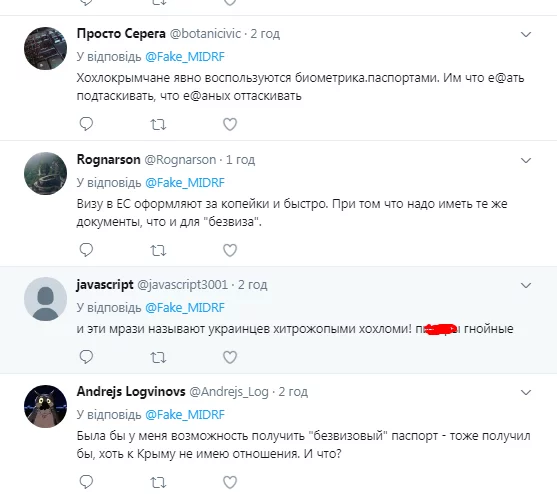The width and height of the screenshot is (557, 494).
Task: Open the javascript default avatar
Action: point(45,299)
